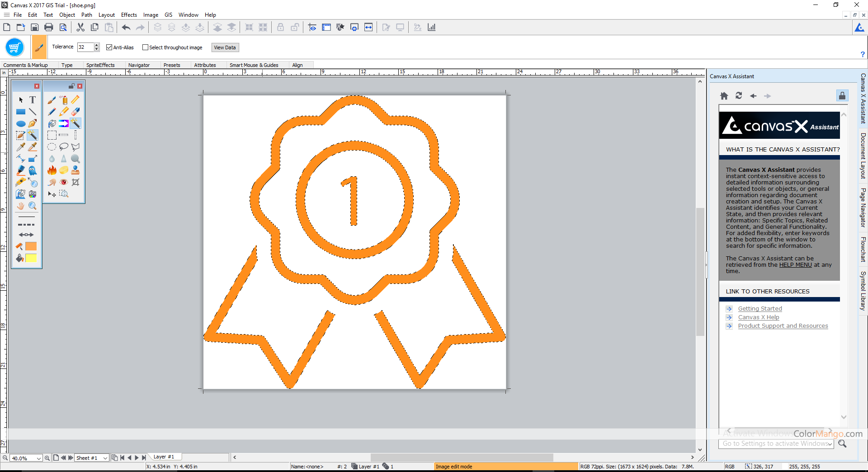This screenshot has height=472, width=868.
Task: Click the Crop tool in paint palette
Action: coord(75,182)
